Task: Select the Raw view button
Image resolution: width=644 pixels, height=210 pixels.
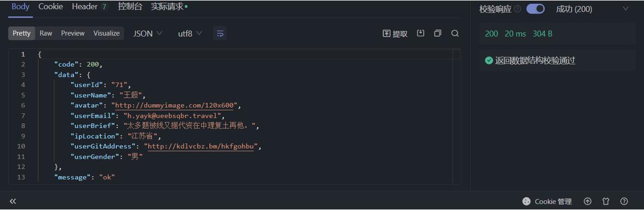Action: click(x=45, y=33)
